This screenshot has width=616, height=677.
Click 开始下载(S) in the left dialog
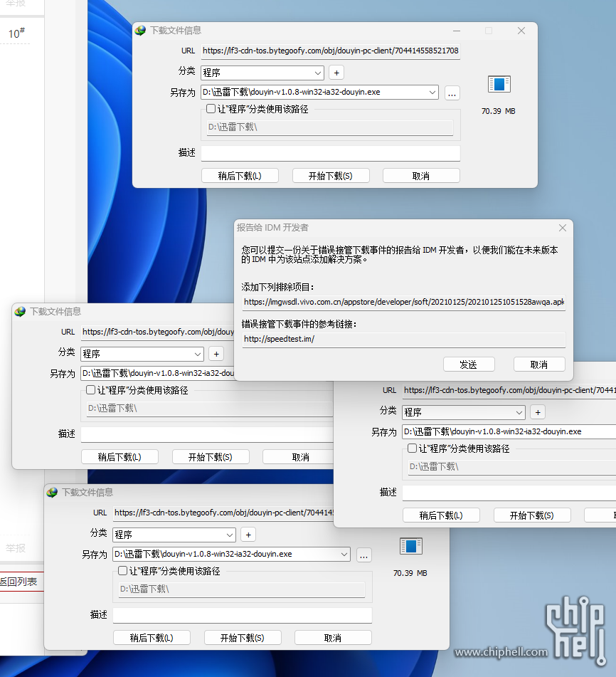(x=211, y=457)
